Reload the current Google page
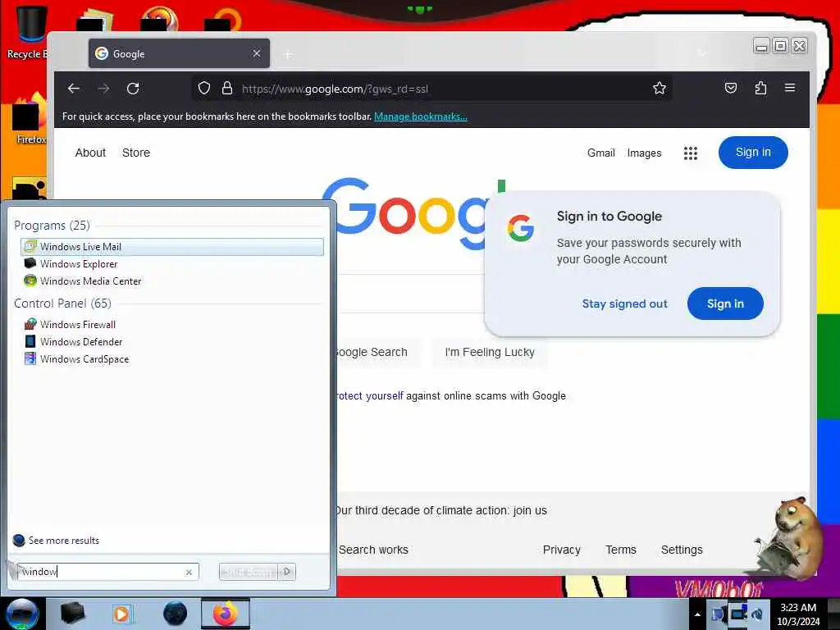 [x=133, y=89]
